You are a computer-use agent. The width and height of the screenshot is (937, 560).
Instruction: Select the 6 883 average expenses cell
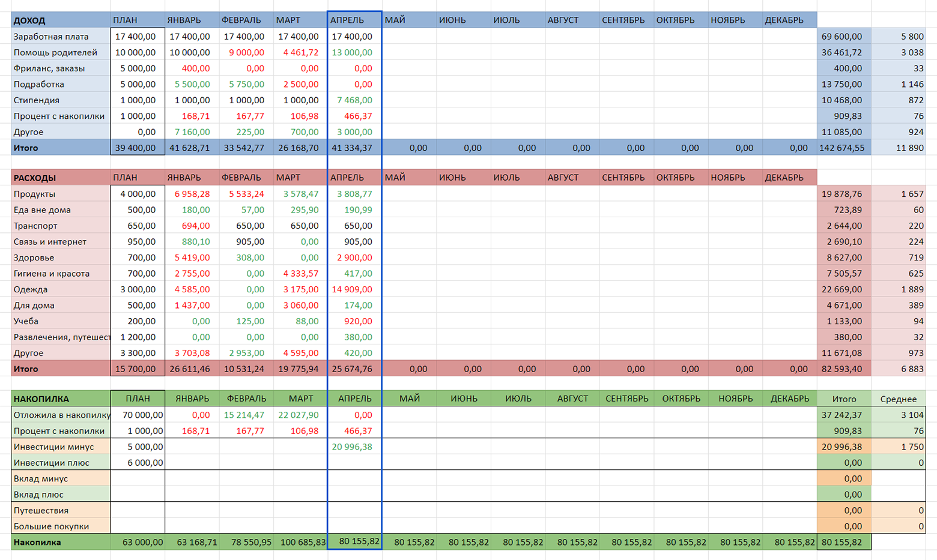[898, 369]
